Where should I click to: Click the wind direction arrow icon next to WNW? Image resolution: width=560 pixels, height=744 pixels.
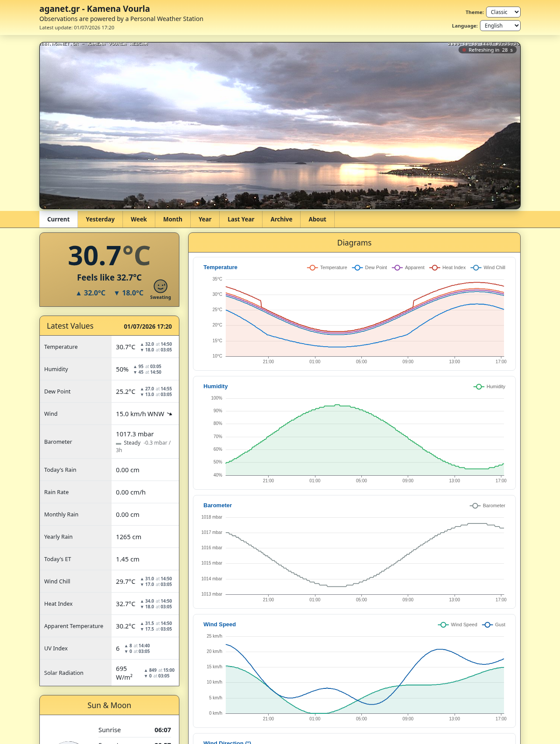[x=170, y=414]
